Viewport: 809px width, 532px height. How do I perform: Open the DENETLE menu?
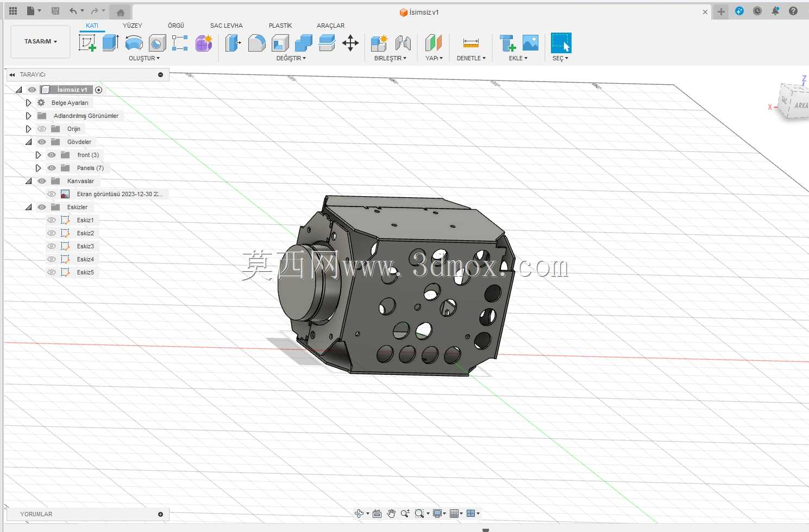pyautogui.click(x=471, y=58)
